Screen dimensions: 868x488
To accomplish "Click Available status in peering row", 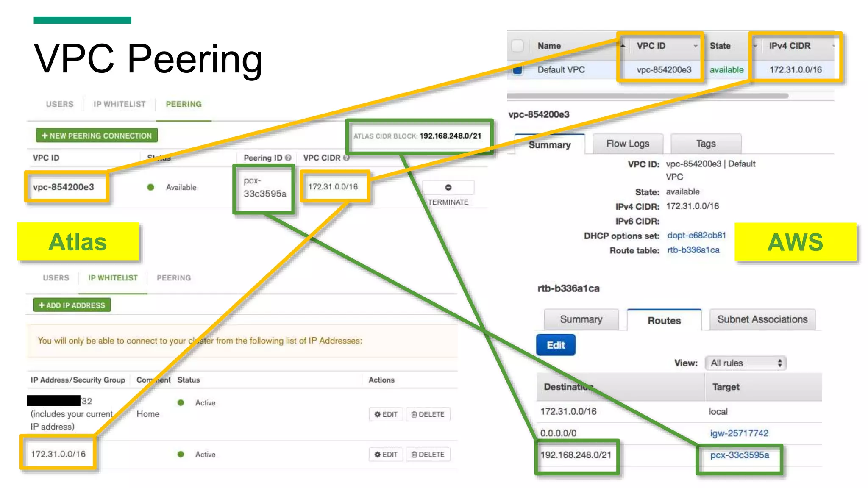I will pos(181,187).
